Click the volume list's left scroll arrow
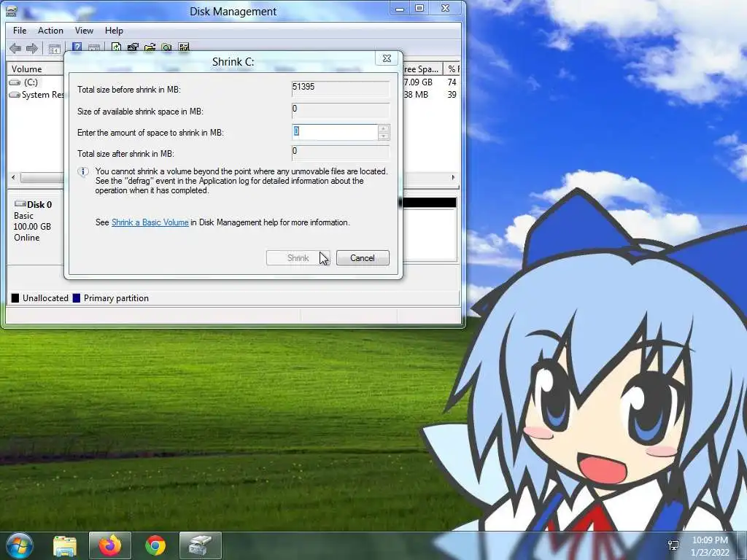Viewport: 747px width, 560px height. (x=13, y=178)
